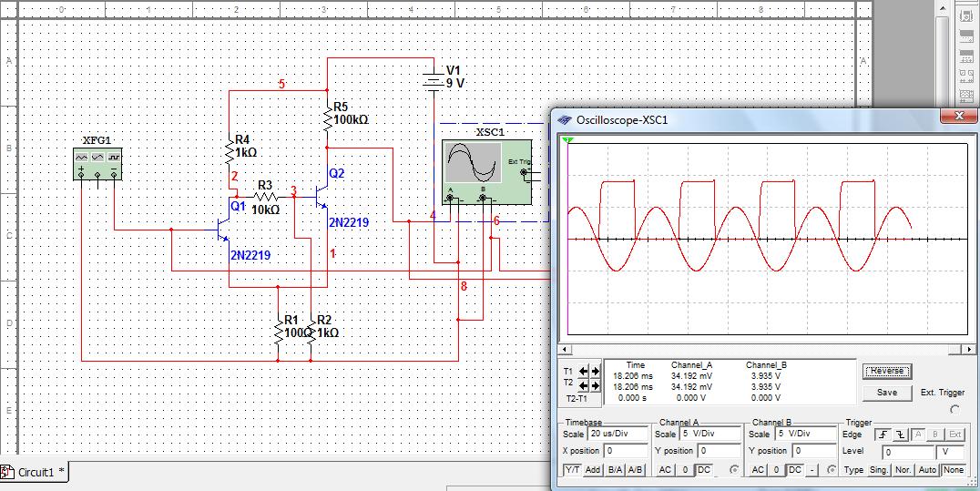Set trigger type to Auto
Image resolution: width=980 pixels, height=491 pixels.
(x=928, y=469)
